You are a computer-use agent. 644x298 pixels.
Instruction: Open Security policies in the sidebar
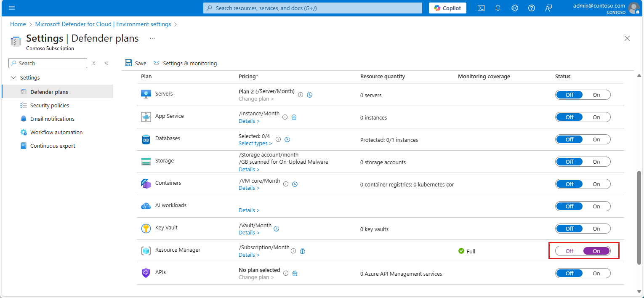point(50,106)
